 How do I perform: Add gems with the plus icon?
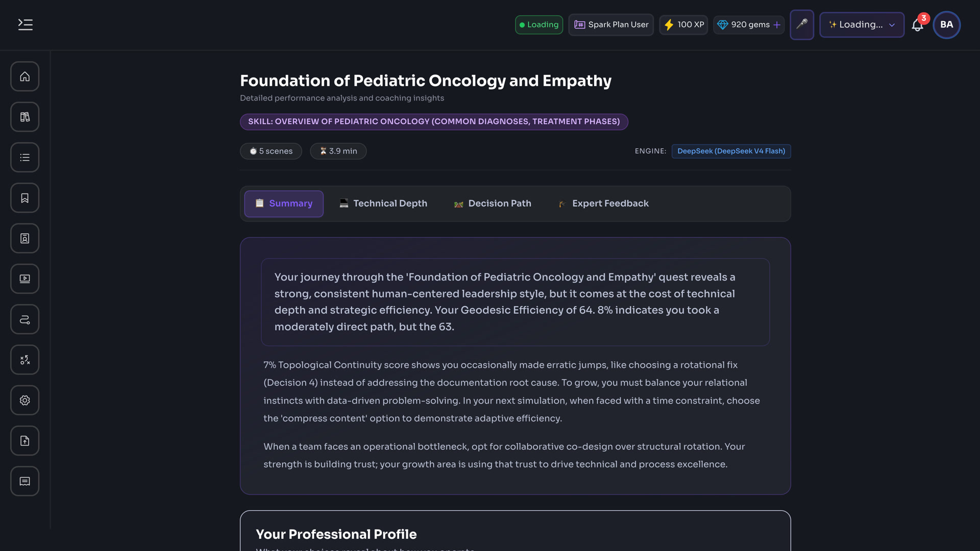777,24
